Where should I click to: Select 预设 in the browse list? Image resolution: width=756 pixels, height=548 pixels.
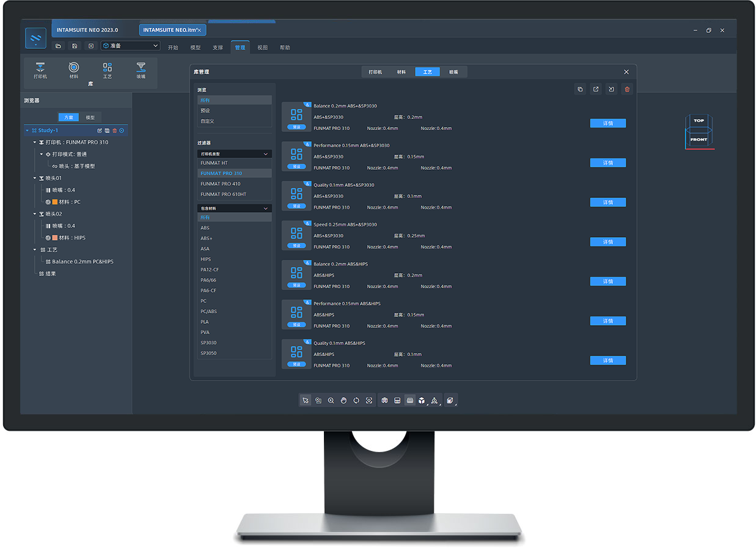(x=234, y=111)
